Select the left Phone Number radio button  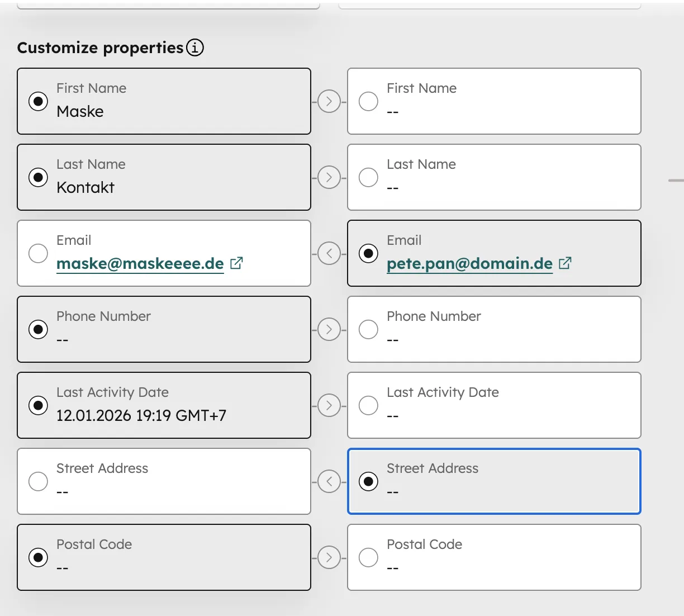click(37, 329)
